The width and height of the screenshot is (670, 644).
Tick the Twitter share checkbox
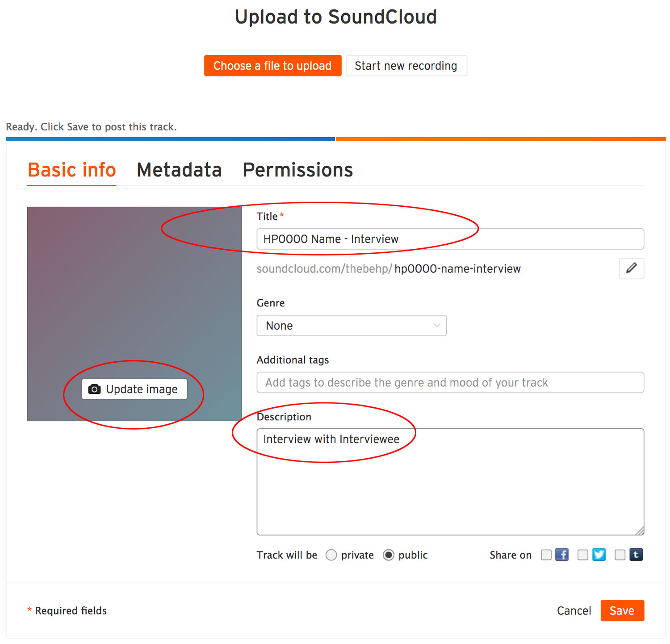(x=582, y=555)
